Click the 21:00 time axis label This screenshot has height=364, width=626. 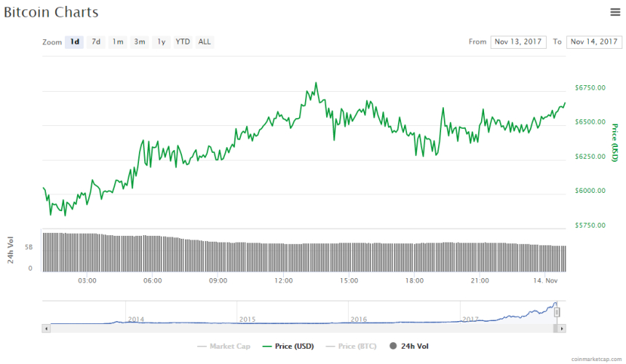tap(480, 280)
